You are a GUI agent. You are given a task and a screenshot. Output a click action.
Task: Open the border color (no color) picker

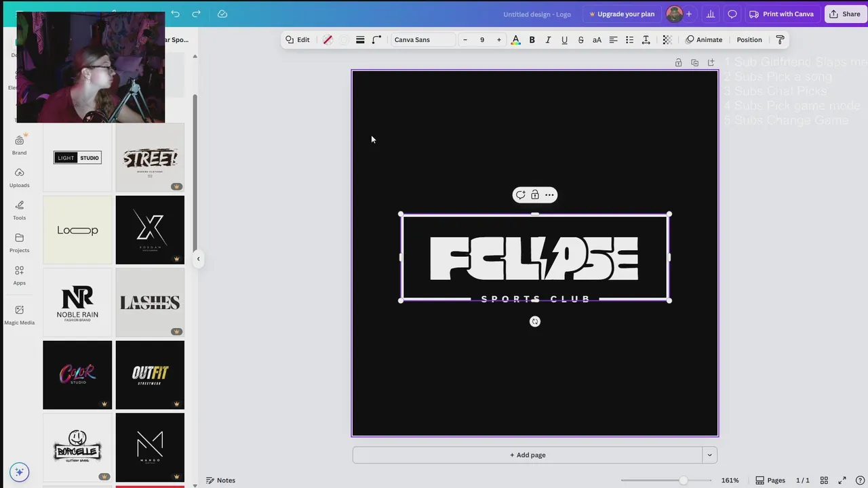[328, 40]
